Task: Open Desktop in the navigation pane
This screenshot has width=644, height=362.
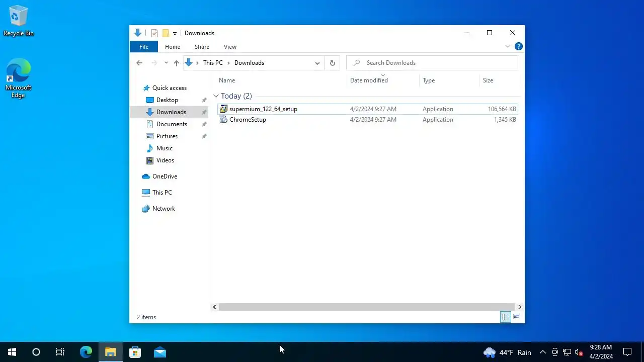Action: tap(167, 100)
